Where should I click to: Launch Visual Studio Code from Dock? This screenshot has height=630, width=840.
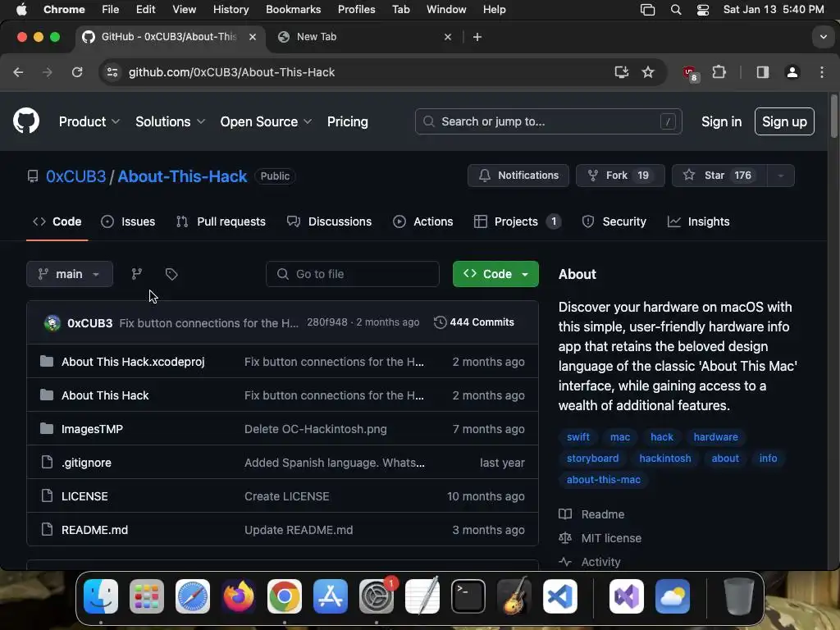pyautogui.click(x=560, y=596)
